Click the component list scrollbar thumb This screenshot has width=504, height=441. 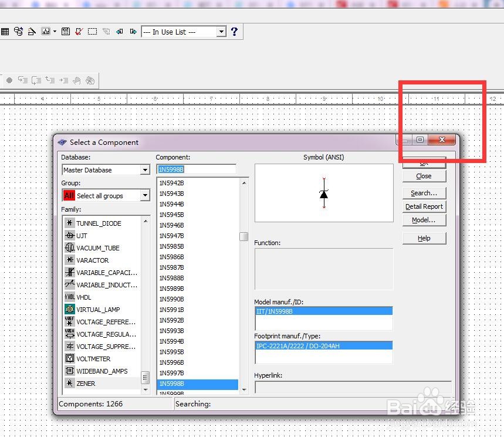[244, 236]
